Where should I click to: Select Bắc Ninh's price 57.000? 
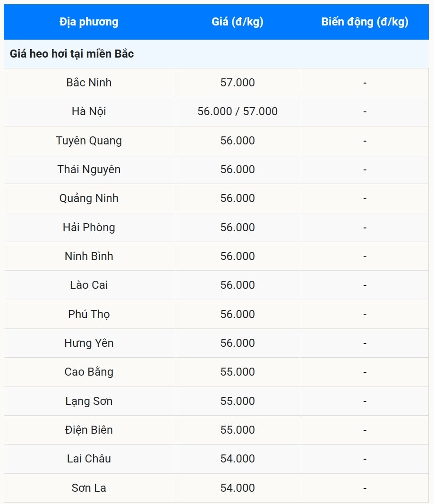[237, 83]
